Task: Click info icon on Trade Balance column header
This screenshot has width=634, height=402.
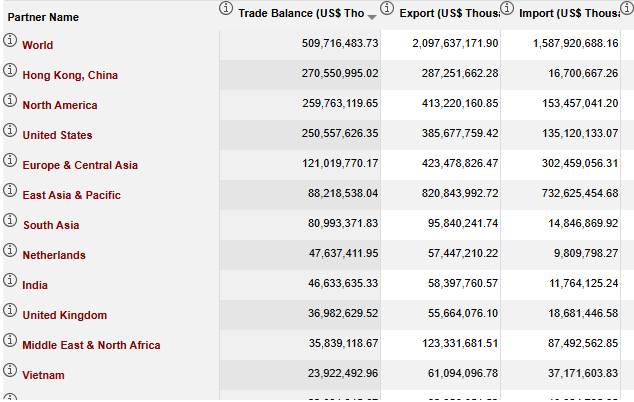Action: click(x=226, y=8)
